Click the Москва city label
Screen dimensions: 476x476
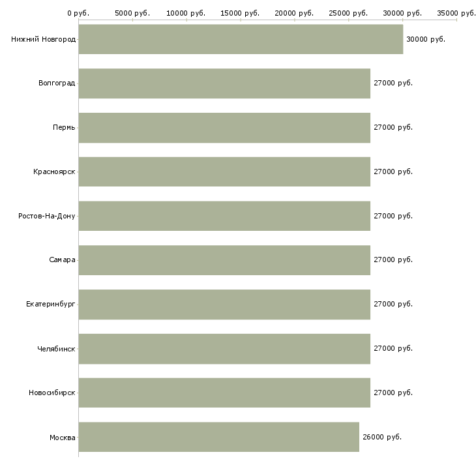point(62,438)
